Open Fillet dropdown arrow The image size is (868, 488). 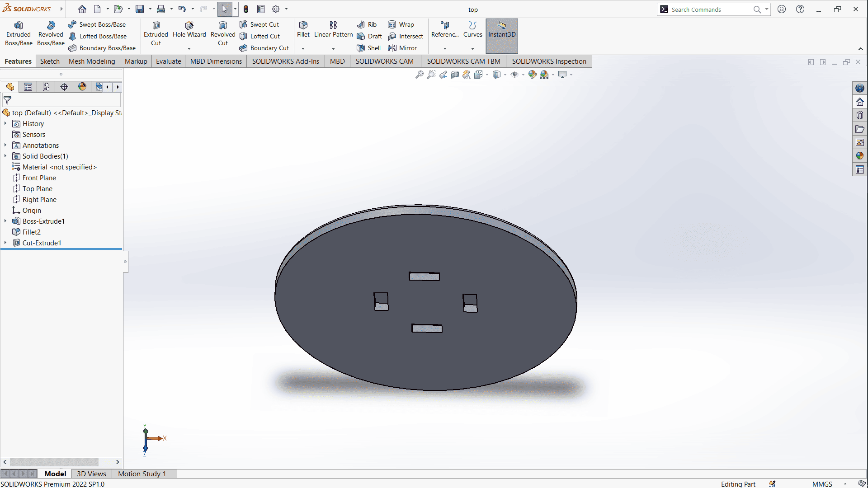coord(303,49)
